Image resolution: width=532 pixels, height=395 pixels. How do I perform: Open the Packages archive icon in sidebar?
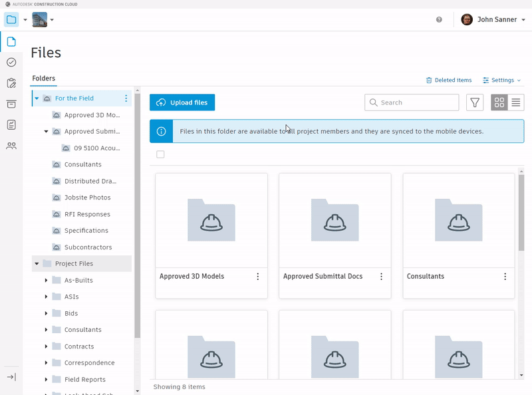11,104
